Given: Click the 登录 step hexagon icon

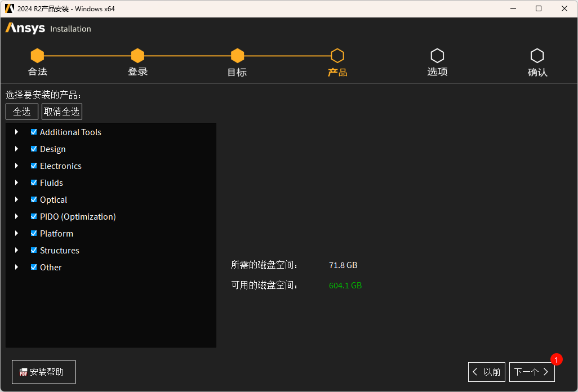Looking at the screenshot, I should [x=137, y=56].
